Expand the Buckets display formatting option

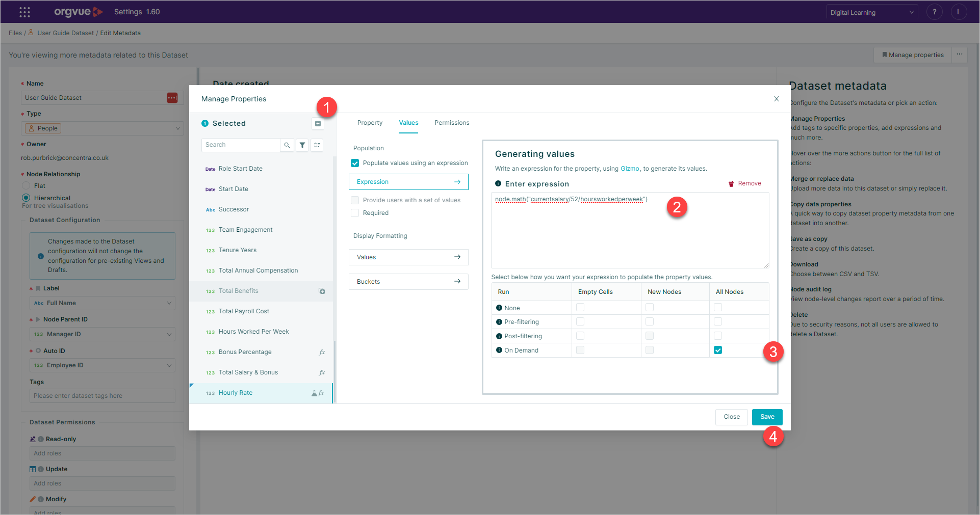(x=408, y=282)
